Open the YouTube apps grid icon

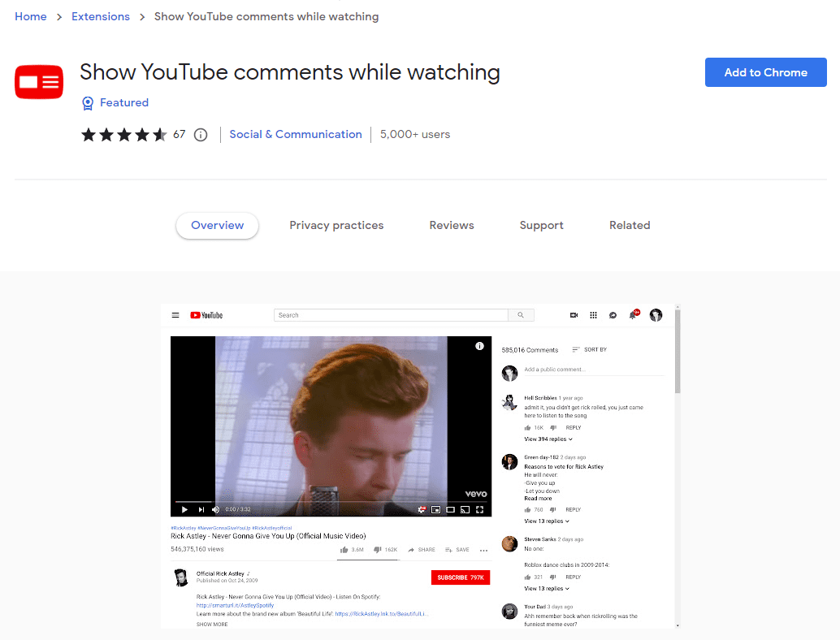click(x=594, y=315)
